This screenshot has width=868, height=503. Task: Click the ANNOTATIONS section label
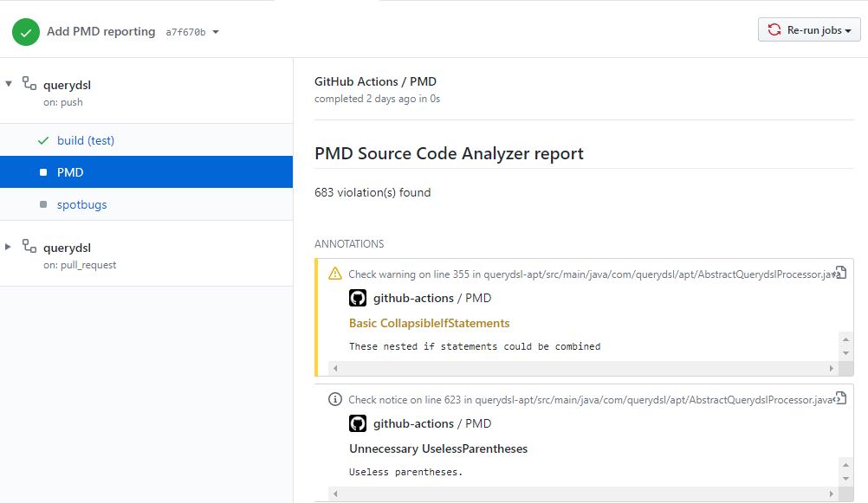click(349, 244)
